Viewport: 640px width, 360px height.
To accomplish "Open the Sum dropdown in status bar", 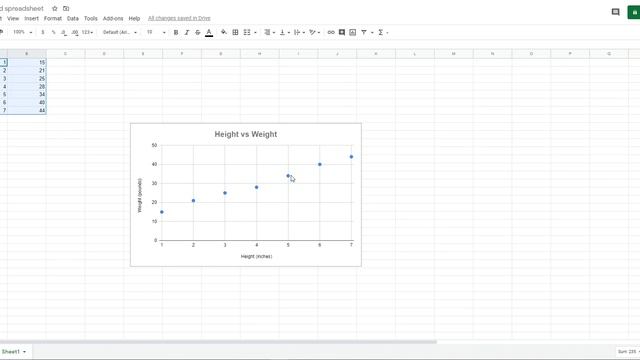I will (x=628, y=351).
